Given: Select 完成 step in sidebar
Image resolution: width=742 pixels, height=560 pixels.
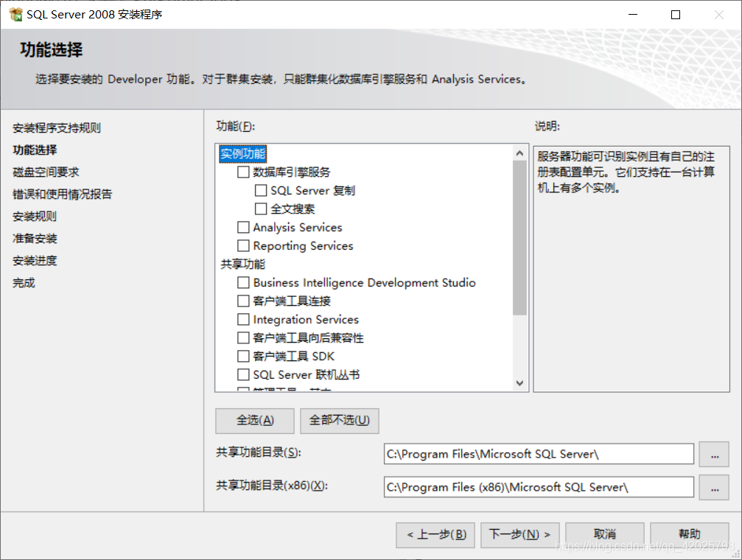Looking at the screenshot, I should (x=24, y=283).
